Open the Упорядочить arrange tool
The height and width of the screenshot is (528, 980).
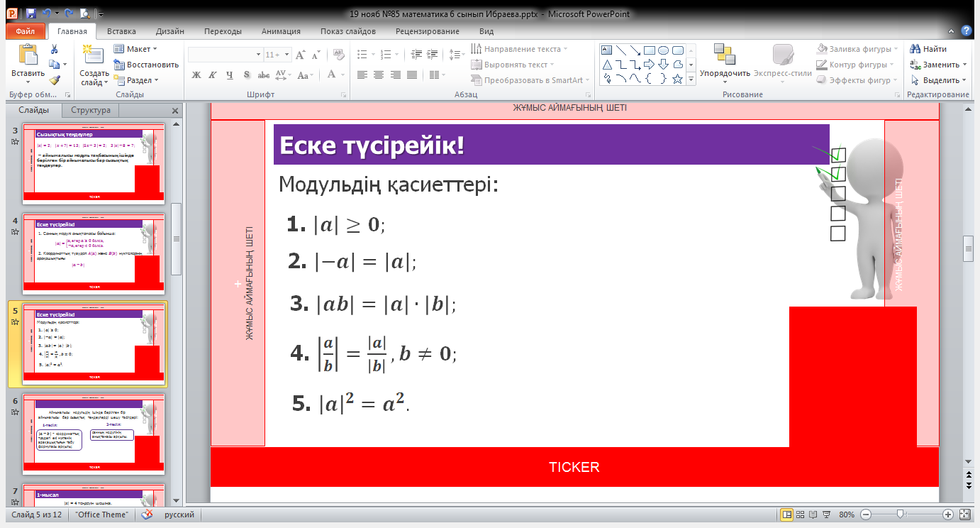[x=725, y=61]
